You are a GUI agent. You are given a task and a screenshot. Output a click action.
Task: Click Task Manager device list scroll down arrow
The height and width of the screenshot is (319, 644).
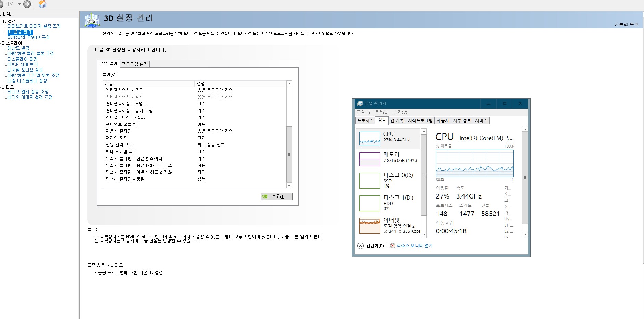pyautogui.click(x=424, y=235)
